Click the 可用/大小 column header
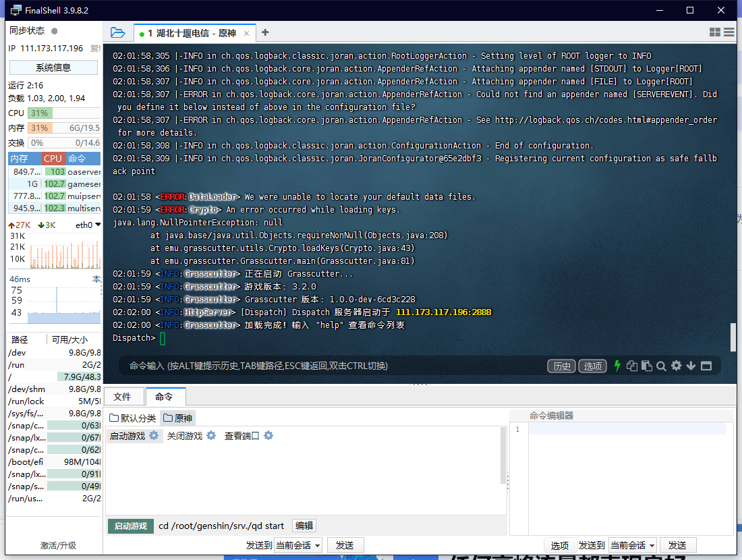 click(x=69, y=339)
